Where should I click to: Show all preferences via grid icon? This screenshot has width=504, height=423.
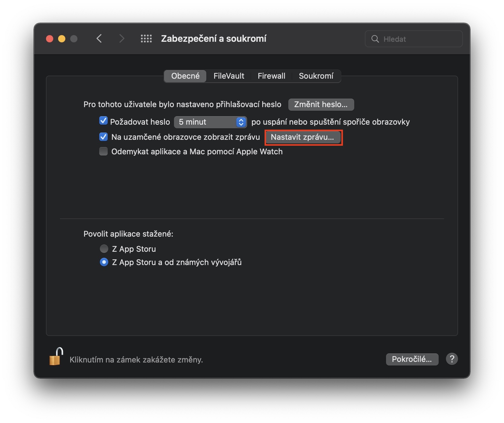[x=146, y=39]
